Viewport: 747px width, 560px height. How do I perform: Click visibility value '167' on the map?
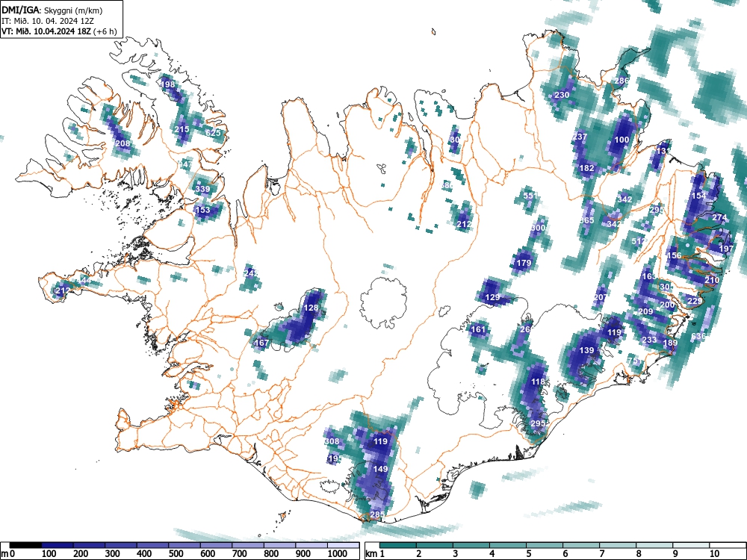[261, 343]
